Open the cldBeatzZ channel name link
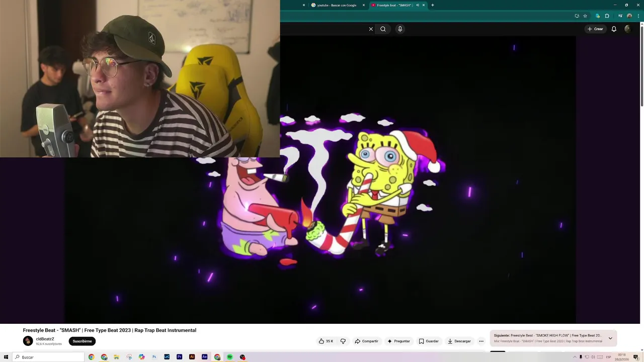The image size is (644, 362). [x=45, y=339]
